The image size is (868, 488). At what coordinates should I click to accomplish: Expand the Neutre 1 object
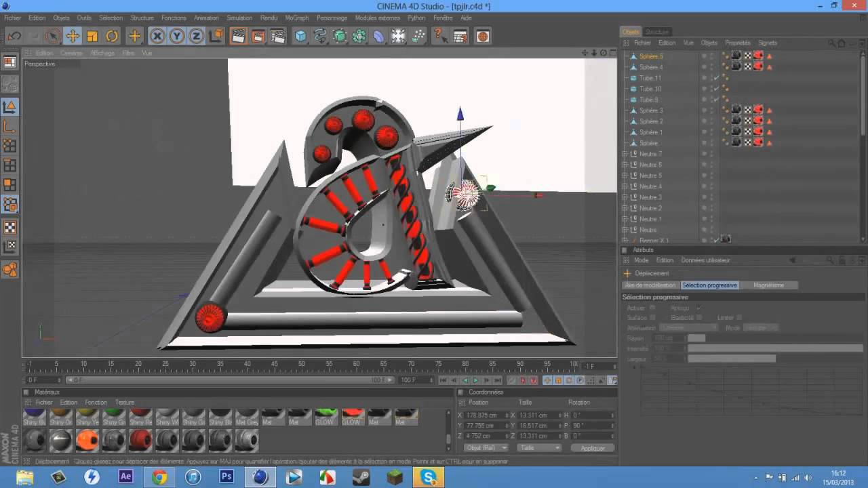click(x=625, y=219)
